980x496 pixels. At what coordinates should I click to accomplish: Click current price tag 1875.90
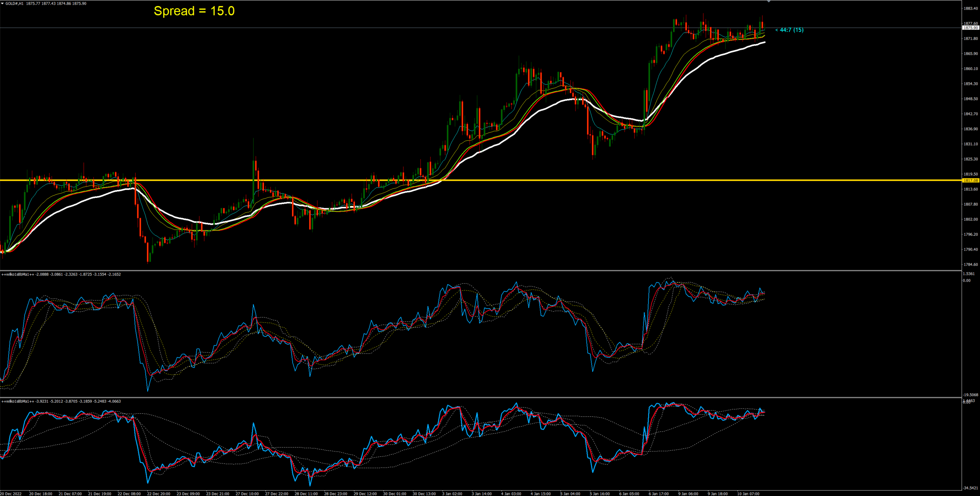tap(970, 28)
